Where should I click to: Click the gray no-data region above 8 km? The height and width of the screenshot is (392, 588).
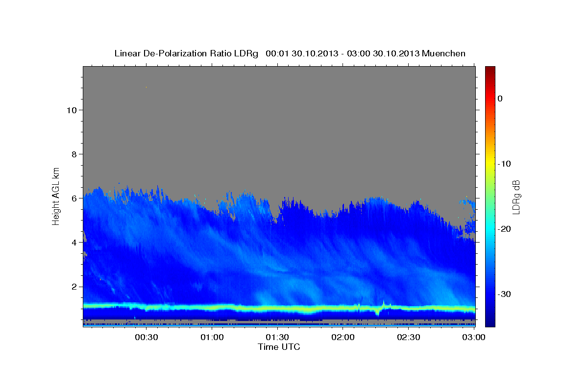click(x=279, y=110)
